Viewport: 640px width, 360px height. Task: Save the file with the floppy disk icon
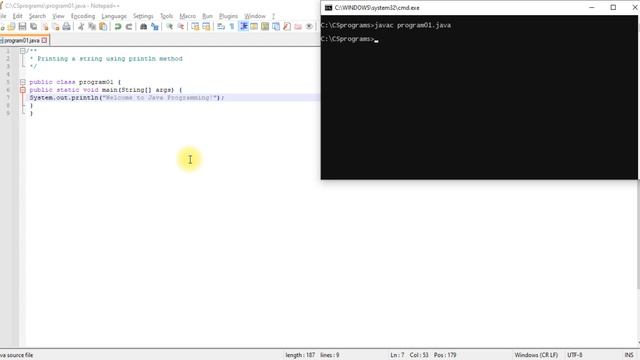click(22, 27)
